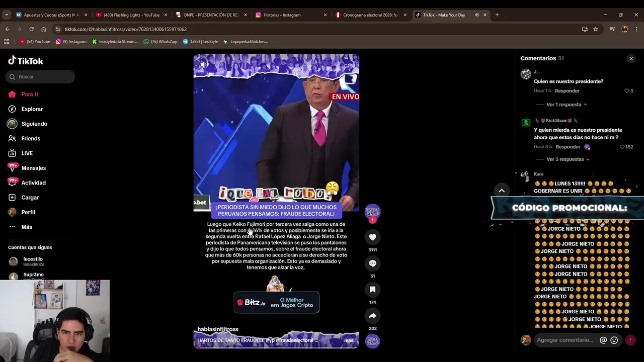Open the YouTube bookmark
Screen dimensions: 644x362
[35, 42]
